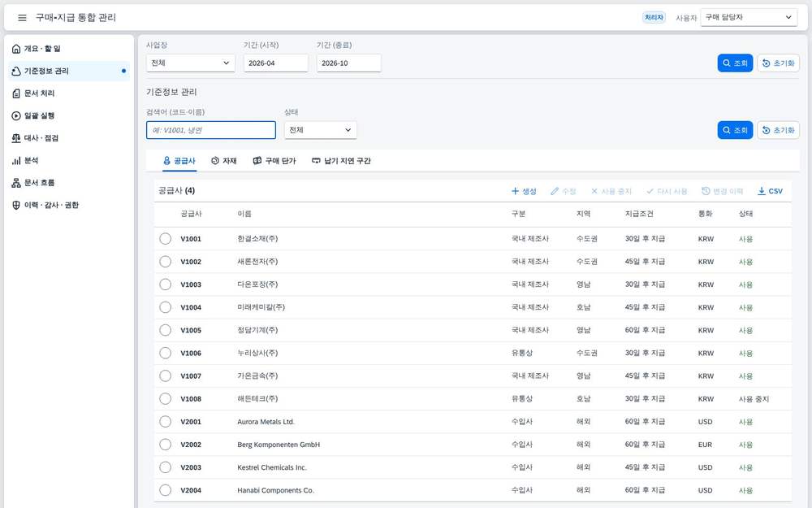Click the reset icon in the lower 초기화 button

(766, 130)
